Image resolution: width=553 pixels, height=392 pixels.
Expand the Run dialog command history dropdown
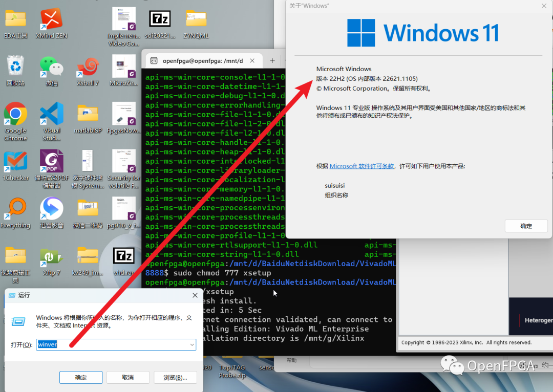(x=192, y=345)
